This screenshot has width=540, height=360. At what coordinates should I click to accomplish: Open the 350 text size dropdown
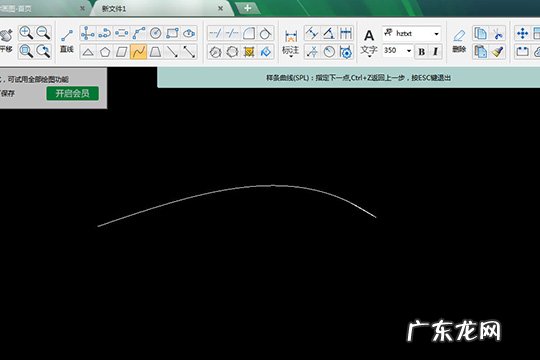click(409, 51)
